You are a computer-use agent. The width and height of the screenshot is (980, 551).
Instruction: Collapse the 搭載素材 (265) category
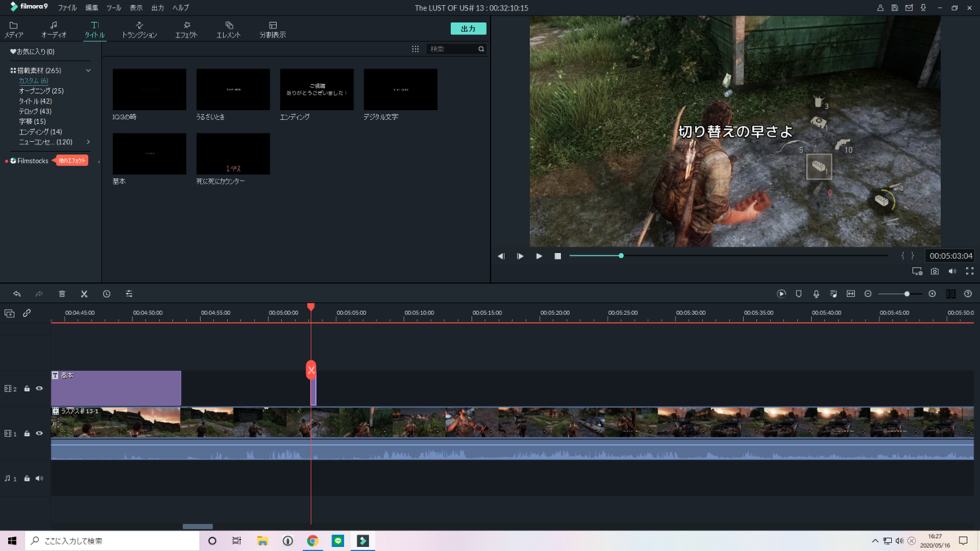click(88, 71)
